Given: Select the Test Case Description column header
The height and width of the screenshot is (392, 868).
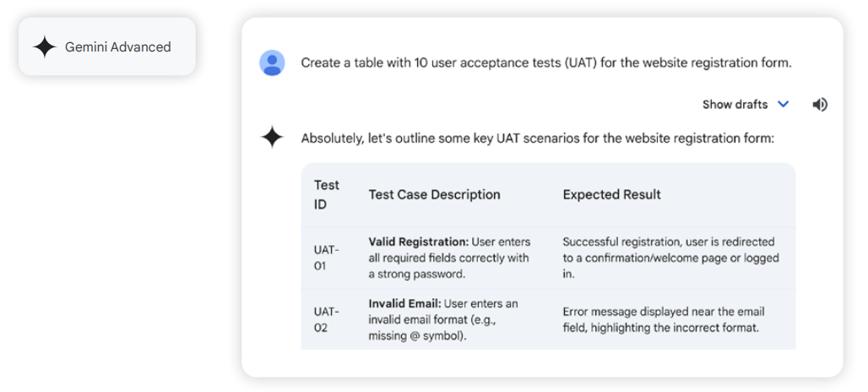Looking at the screenshot, I should (434, 194).
